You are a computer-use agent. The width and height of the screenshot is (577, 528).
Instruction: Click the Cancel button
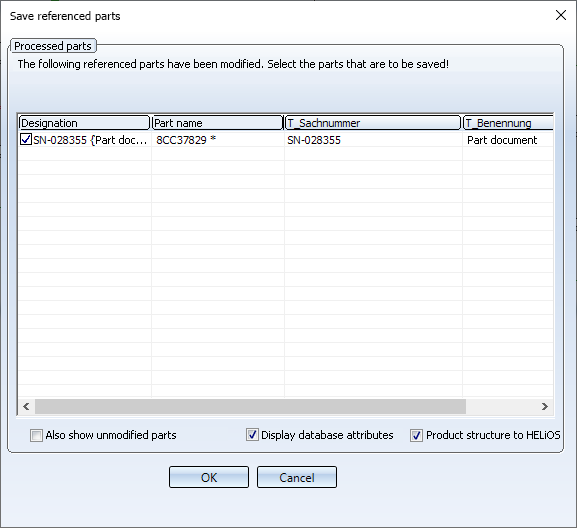[x=297, y=477]
